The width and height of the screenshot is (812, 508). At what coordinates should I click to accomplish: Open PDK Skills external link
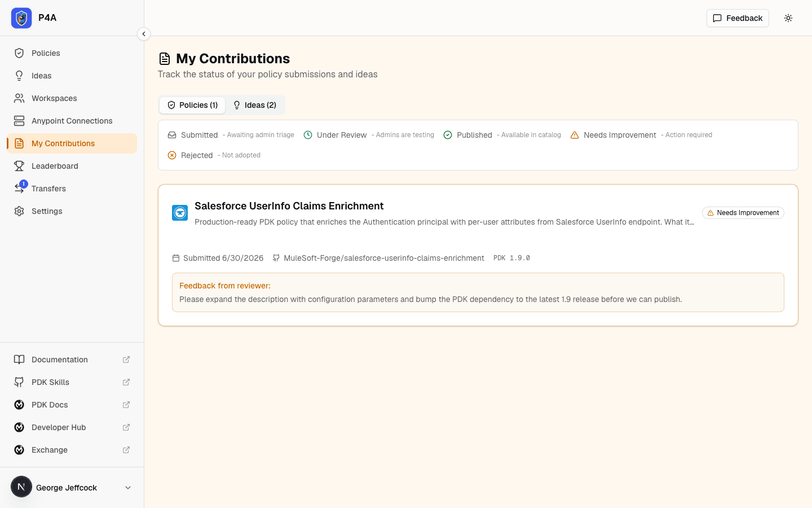click(72, 382)
